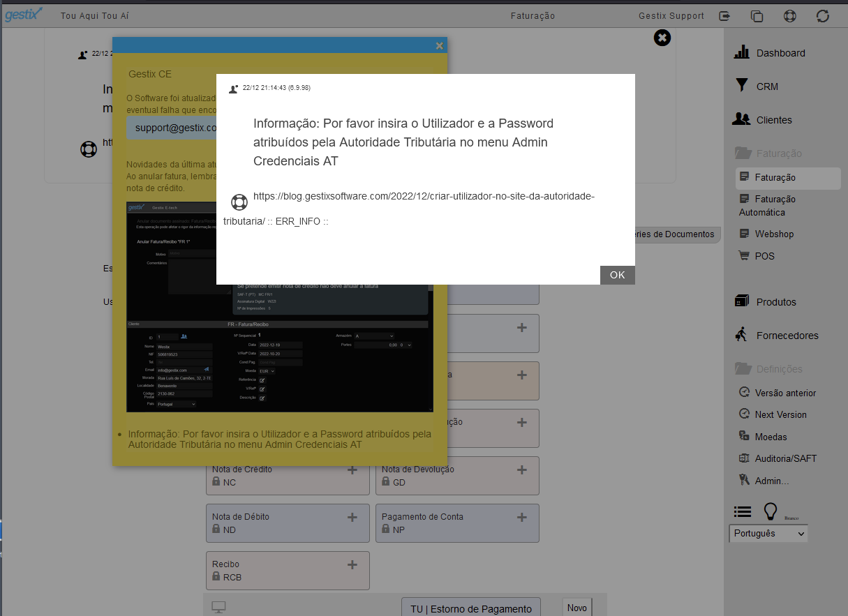Image resolution: width=848 pixels, height=616 pixels.
Task: Click the Branco theme label
Action: pos(791,518)
